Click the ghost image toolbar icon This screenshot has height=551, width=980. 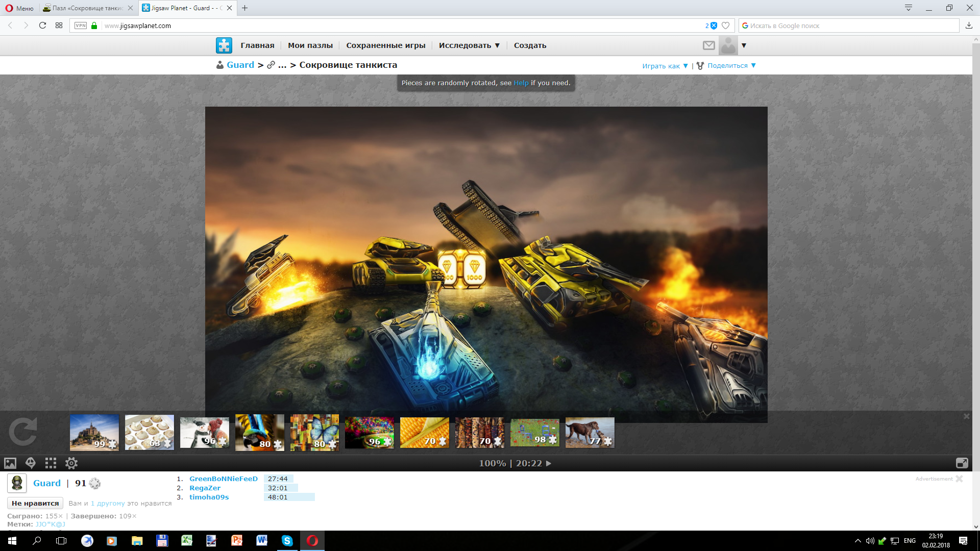(x=31, y=463)
